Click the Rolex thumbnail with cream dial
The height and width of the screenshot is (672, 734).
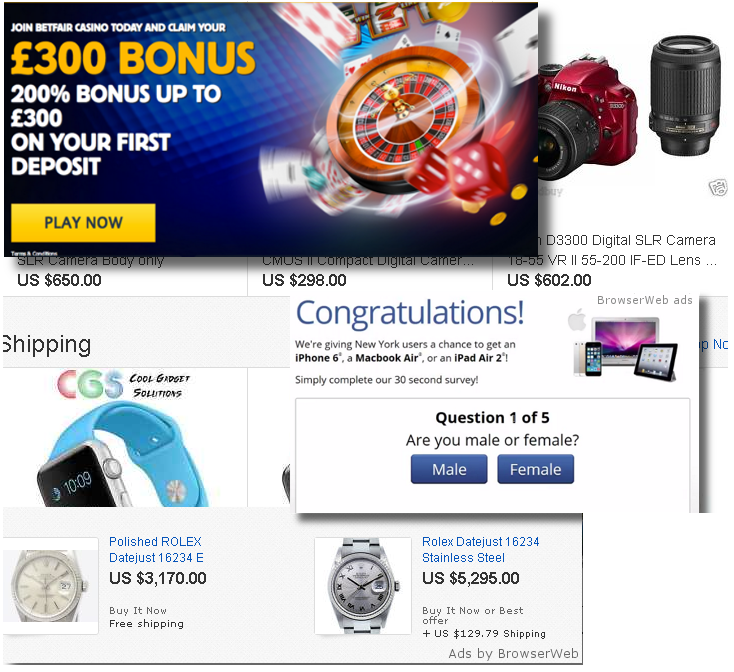[x=49, y=586]
